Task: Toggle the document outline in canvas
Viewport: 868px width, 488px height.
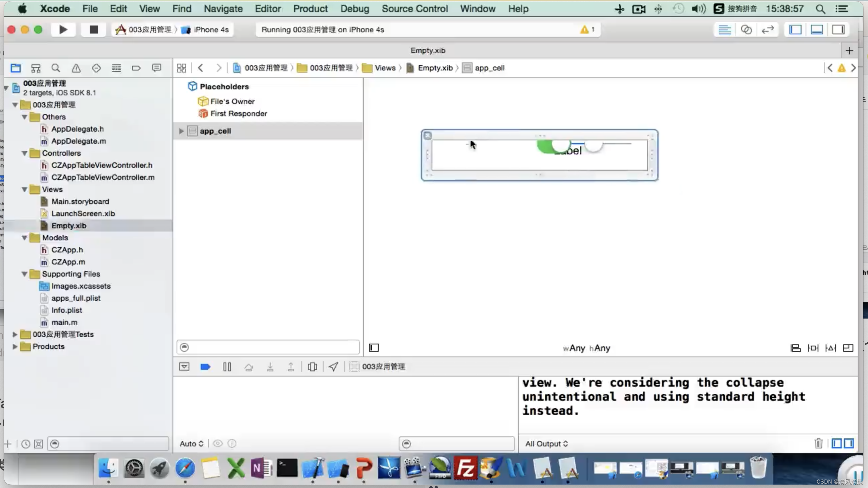Action: click(x=374, y=347)
